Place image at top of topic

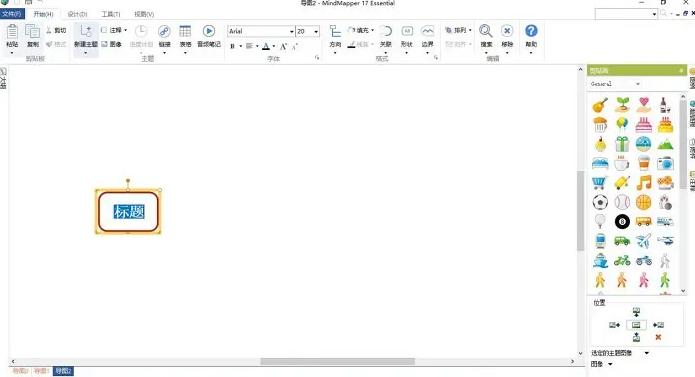636,312
